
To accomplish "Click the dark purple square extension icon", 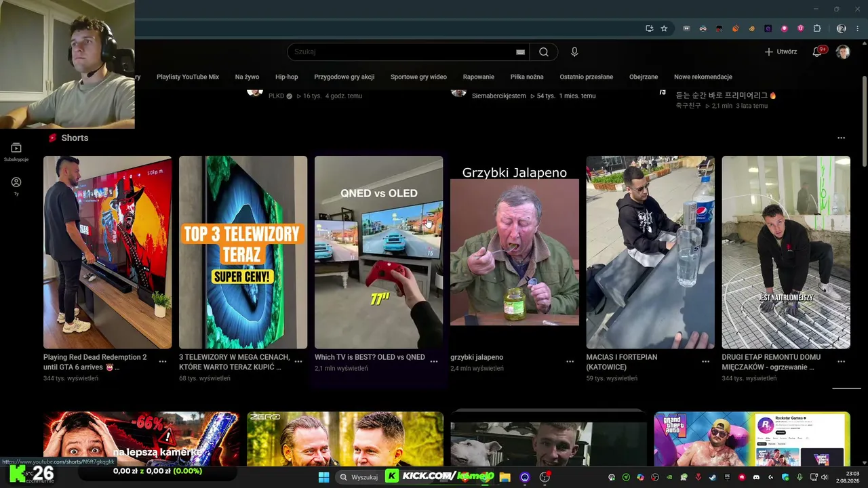I will tap(768, 28).
